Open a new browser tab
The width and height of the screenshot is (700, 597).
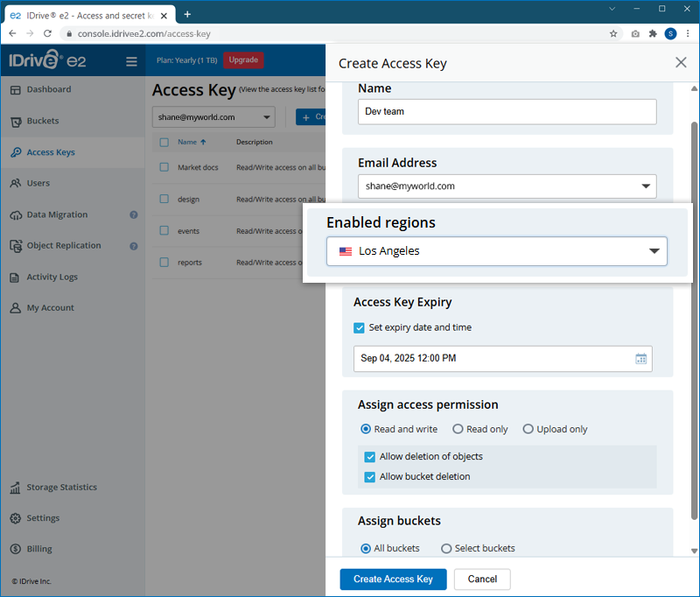coord(187,14)
